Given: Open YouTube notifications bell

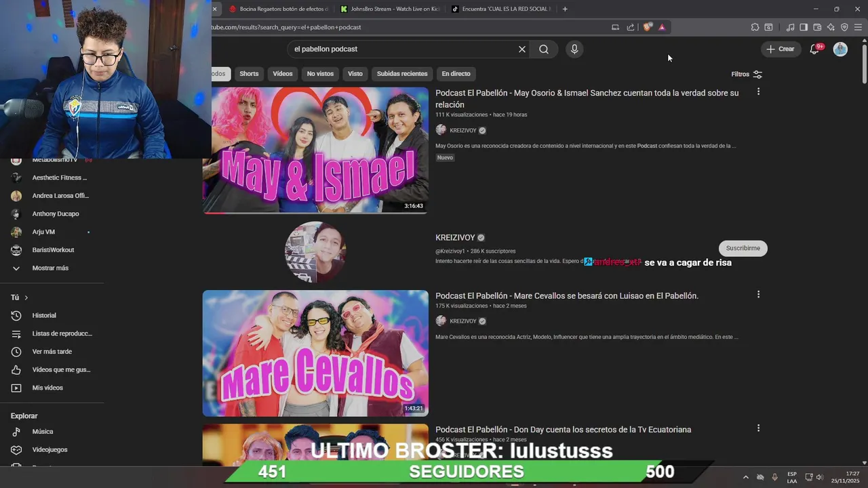Looking at the screenshot, I should pos(815,49).
